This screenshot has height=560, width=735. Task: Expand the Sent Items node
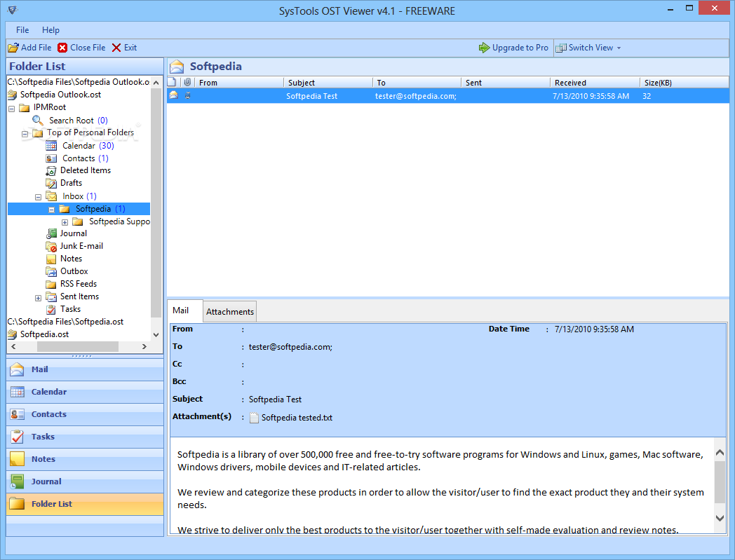click(x=39, y=298)
